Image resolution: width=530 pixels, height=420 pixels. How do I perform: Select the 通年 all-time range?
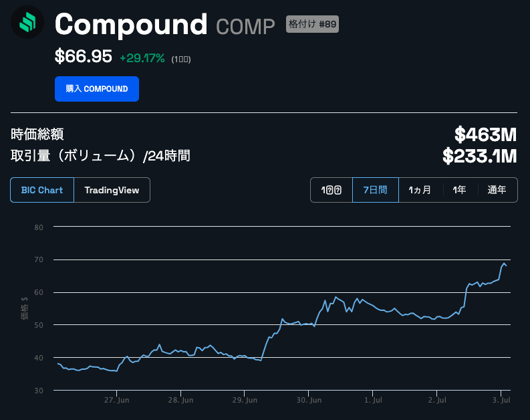pyautogui.click(x=497, y=190)
